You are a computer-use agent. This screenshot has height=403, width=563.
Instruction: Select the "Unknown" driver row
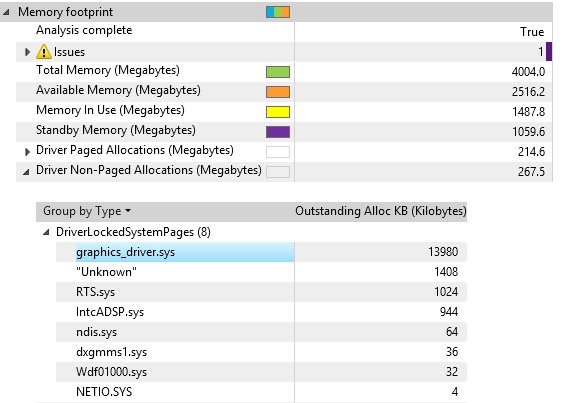pyautogui.click(x=261, y=272)
